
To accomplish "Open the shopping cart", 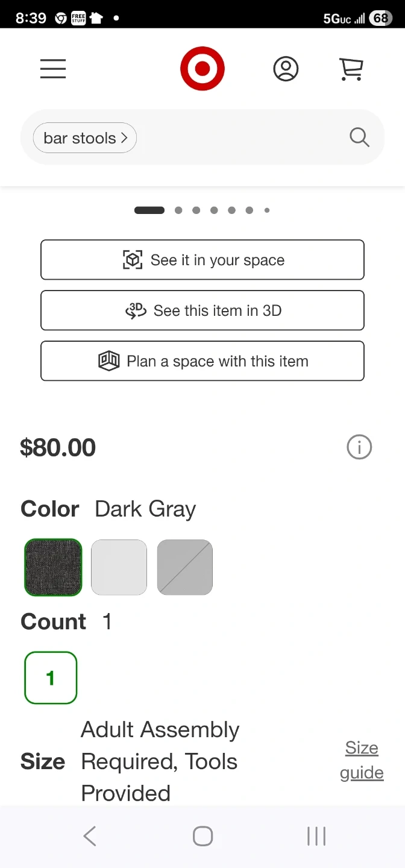I will pos(351,69).
